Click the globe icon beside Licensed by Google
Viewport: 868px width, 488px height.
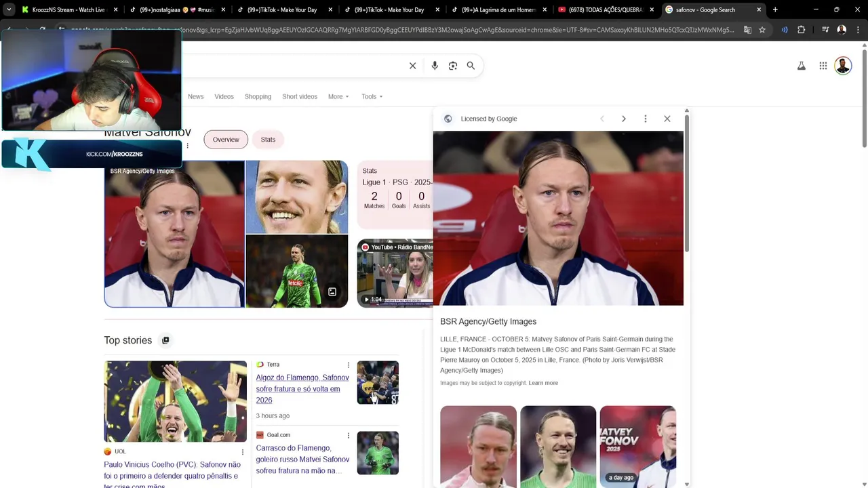[448, 119]
